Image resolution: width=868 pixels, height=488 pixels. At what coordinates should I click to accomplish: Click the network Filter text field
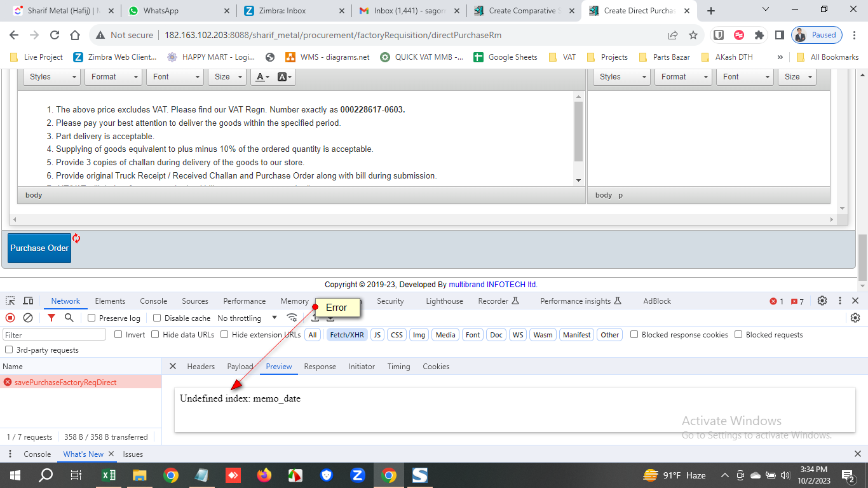[x=55, y=335]
